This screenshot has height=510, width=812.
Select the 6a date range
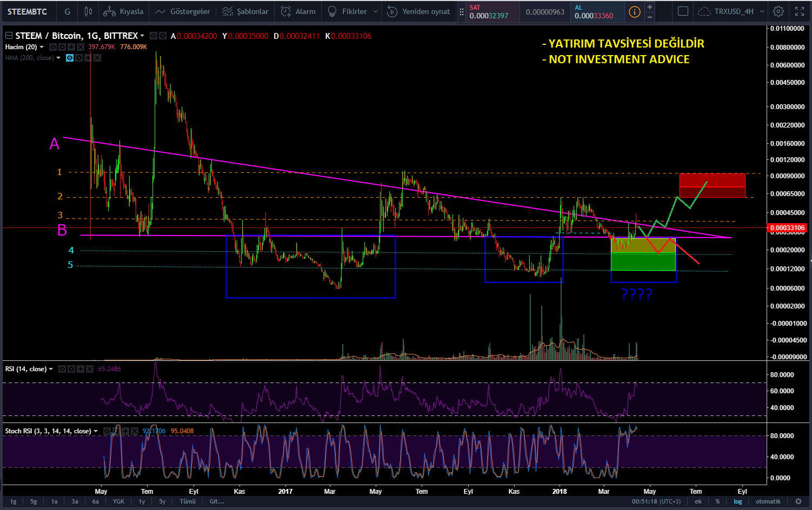pyautogui.click(x=95, y=501)
